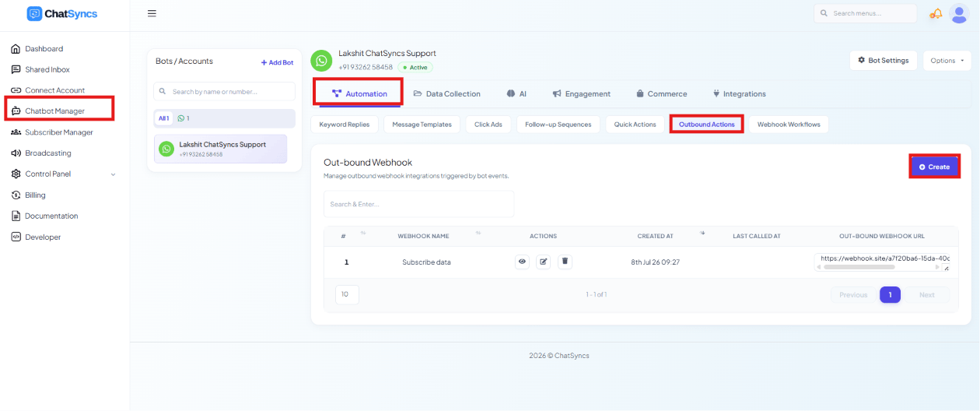The height and width of the screenshot is (411, 980).
Task: Open Quick Actions
Action: 635,125
